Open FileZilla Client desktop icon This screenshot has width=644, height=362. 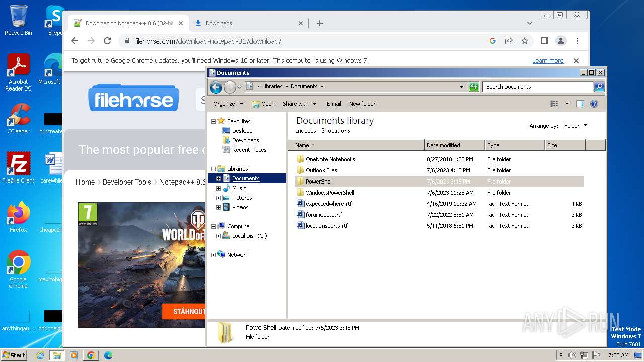click(18, 167)
